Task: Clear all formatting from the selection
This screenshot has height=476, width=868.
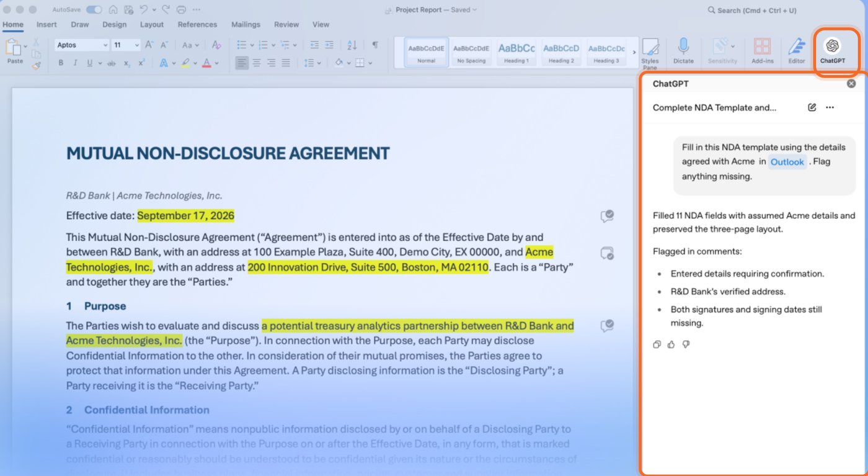Action: click(216, 45)
